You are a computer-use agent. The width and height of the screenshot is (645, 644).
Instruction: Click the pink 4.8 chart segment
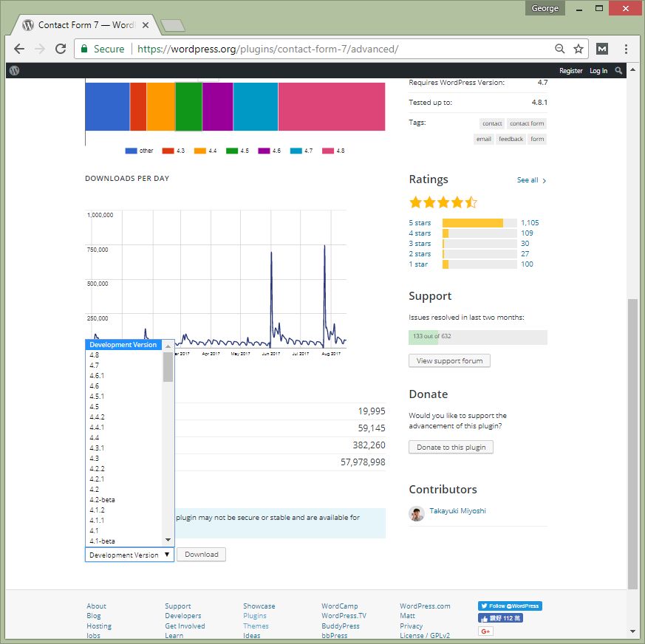coord(332,106)
